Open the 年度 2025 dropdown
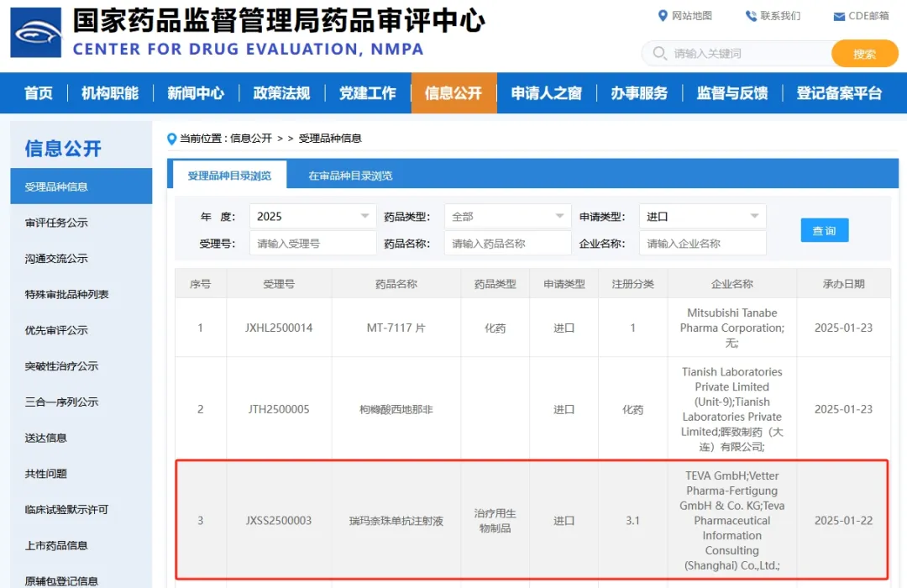 coord(312,216)
